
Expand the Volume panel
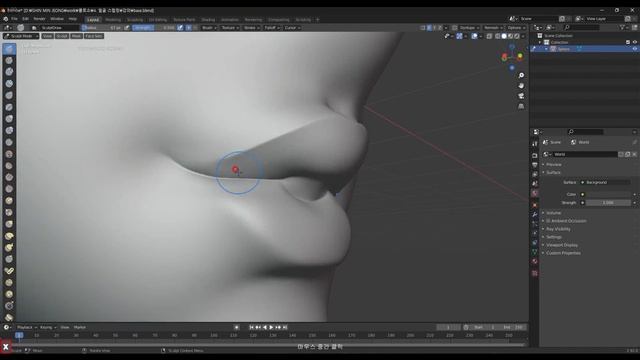pos(553,213)
